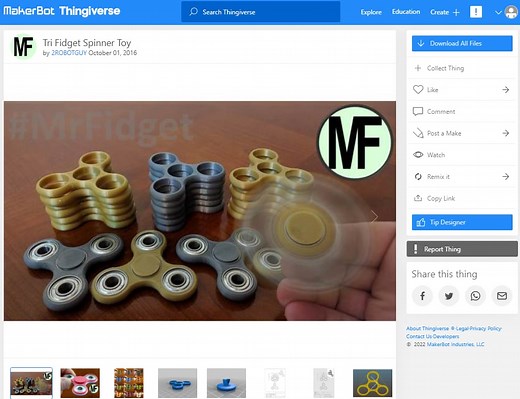Share this thing by email

(x=502, y=296)
